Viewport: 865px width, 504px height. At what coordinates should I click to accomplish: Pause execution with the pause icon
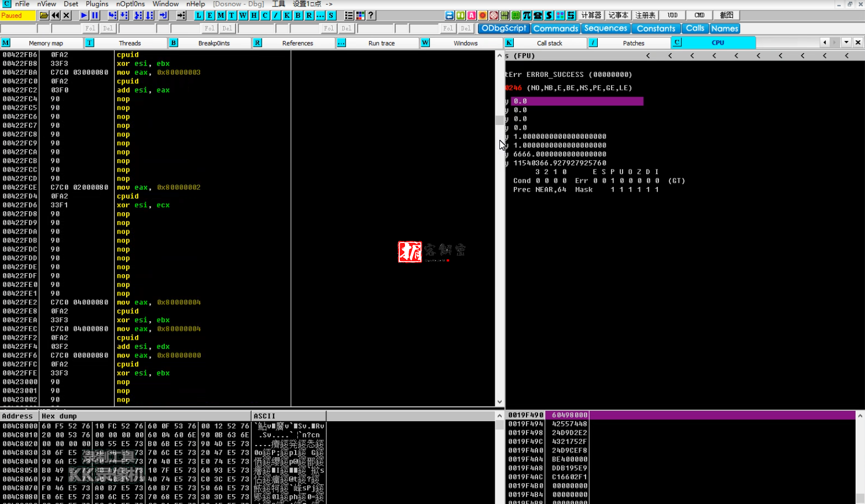point(95,15)
